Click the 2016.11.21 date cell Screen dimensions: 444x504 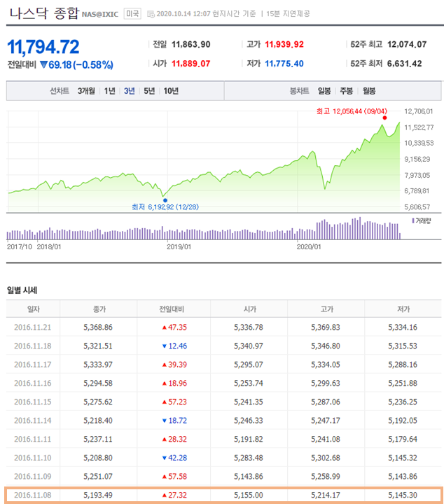[x=33, y=327]
